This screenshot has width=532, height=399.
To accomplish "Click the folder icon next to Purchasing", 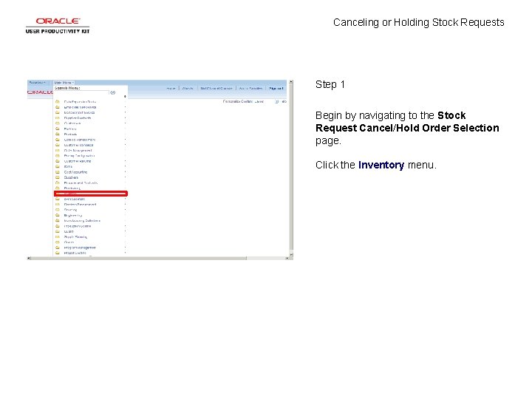I will pyautogui.click(x=58, y=188).
